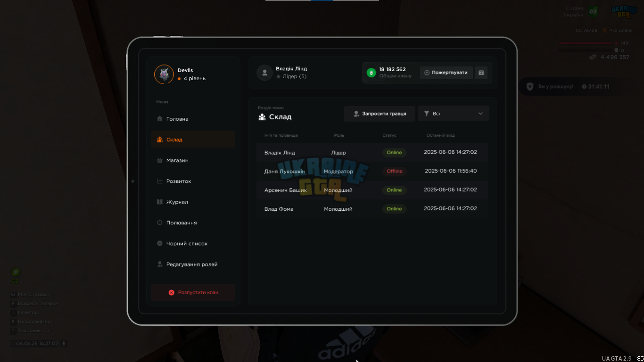Image resolution: width=644 pixels, height=362 pixels.
Task: Click the 472 online counter
Action: [620, 30]
